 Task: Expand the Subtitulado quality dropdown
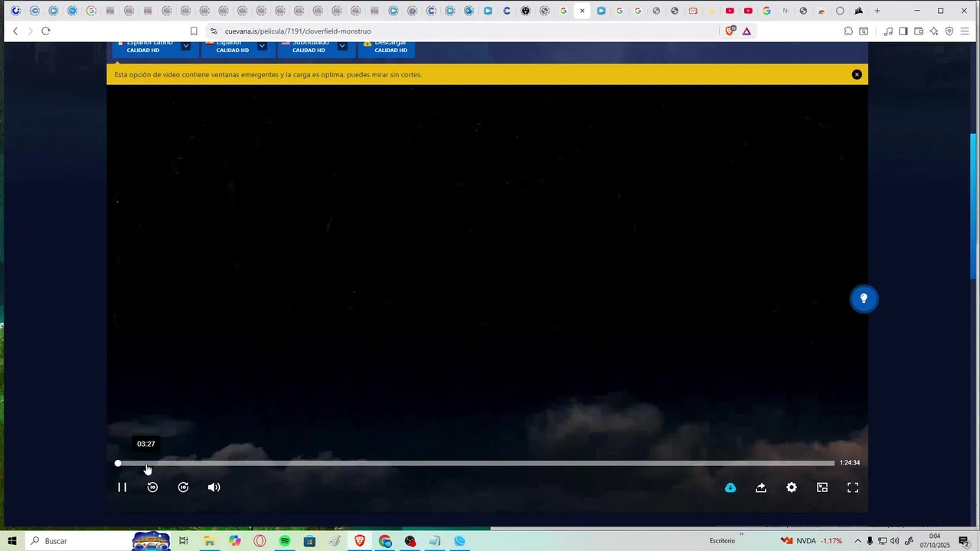click(342, 46)
